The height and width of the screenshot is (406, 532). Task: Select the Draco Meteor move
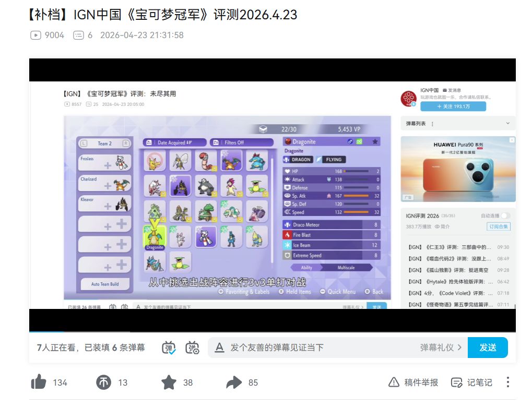pos(331,224)
